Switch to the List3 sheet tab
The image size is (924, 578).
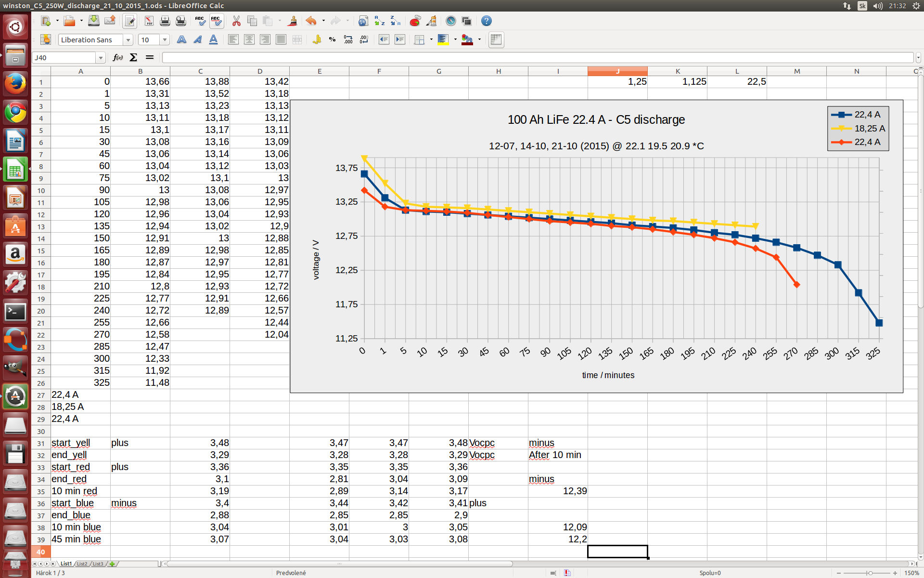coord(98,564)
